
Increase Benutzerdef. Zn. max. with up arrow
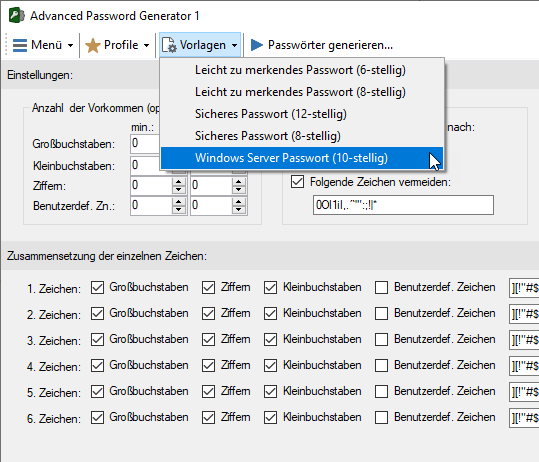pyautogui.click(x=239, y=201)
